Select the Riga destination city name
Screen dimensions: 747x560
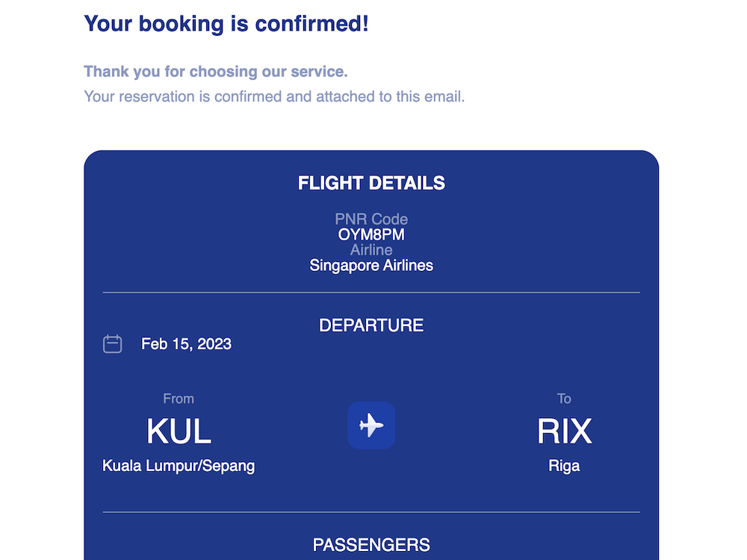tap(564, 466)
